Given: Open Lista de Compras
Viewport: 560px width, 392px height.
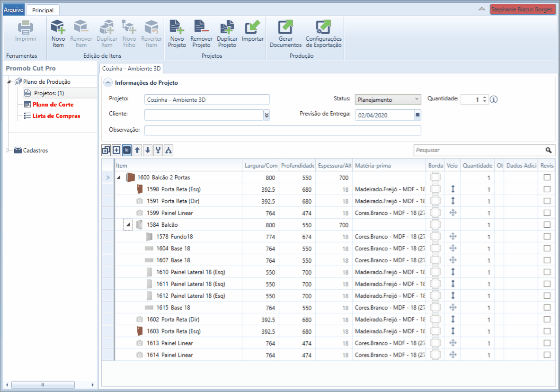Looking at the screenshot, I should click(x=56, y=116).
